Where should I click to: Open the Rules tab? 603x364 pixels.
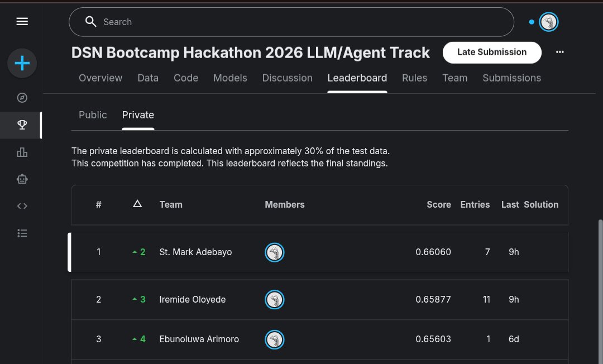[414, 78]
